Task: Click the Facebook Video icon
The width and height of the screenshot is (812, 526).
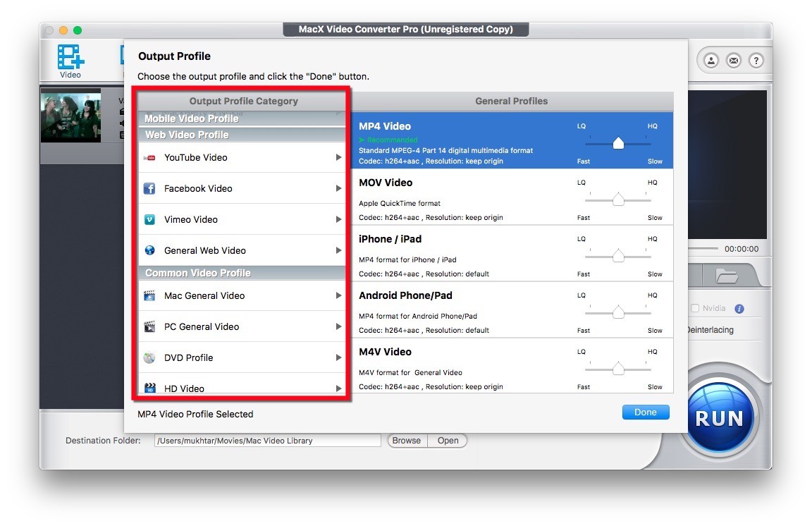Action: 149,189
